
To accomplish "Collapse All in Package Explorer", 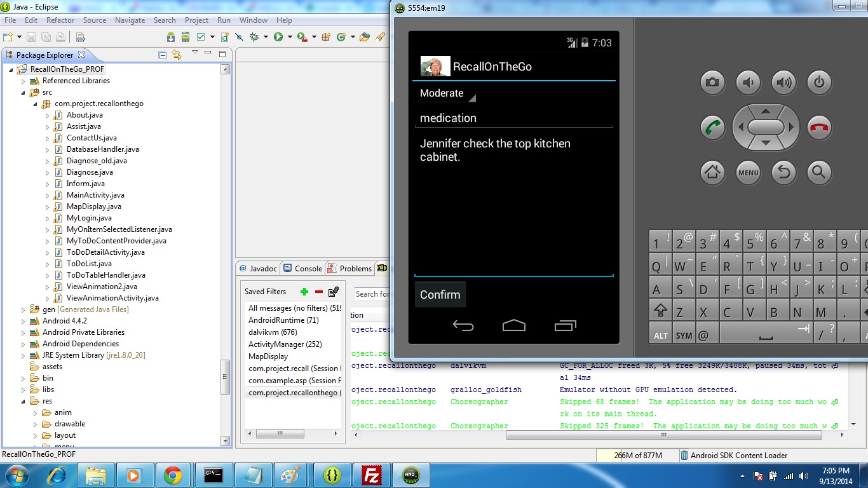I will pos(162,55).
